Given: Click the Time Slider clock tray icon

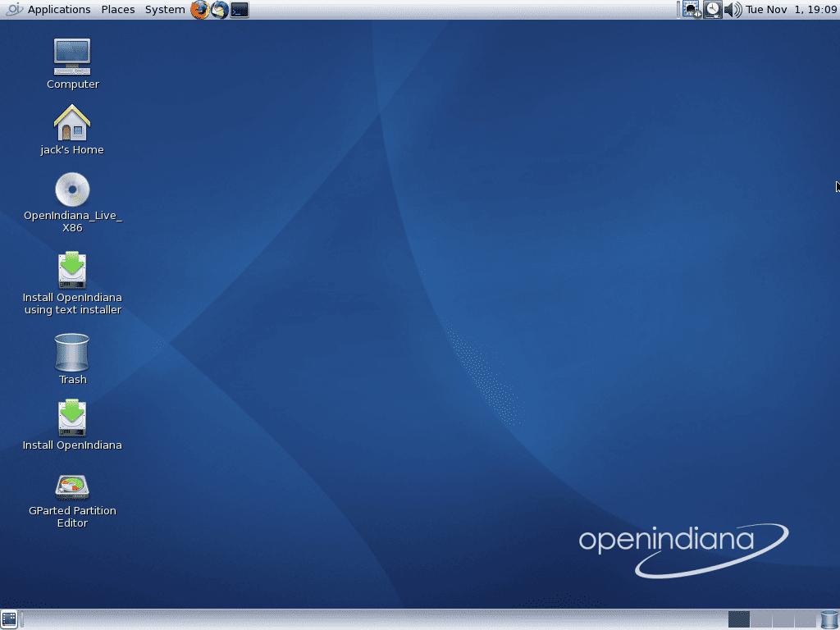Looking at the screenshot, I should (x=713, y=10).
